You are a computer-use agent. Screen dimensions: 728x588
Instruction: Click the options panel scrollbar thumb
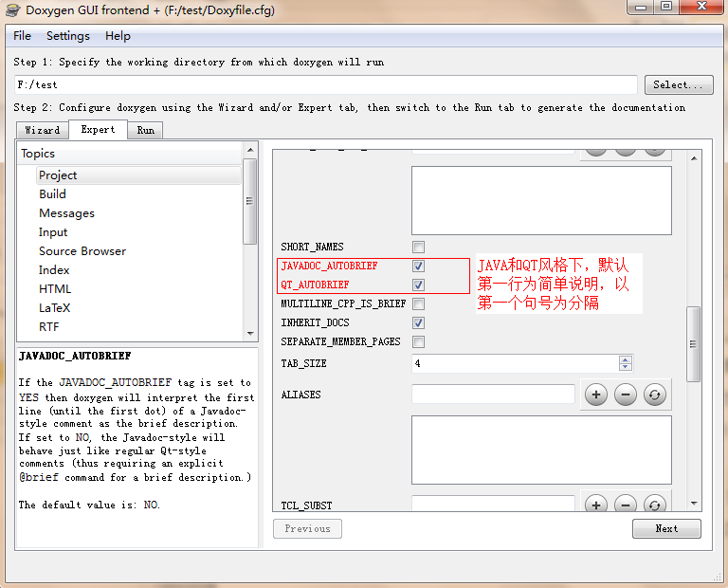pyautogui.click(x=693, y=344)
